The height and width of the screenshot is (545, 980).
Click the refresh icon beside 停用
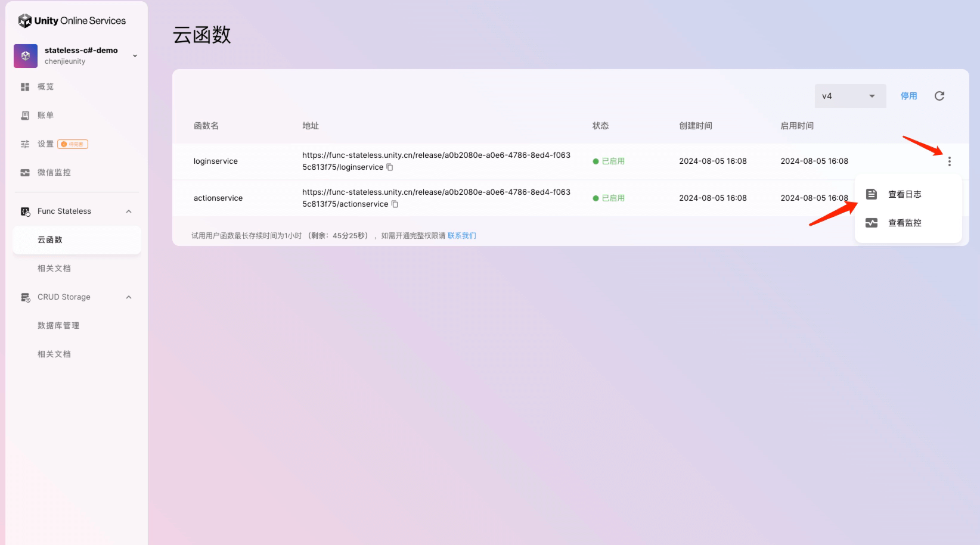point(939,96)
